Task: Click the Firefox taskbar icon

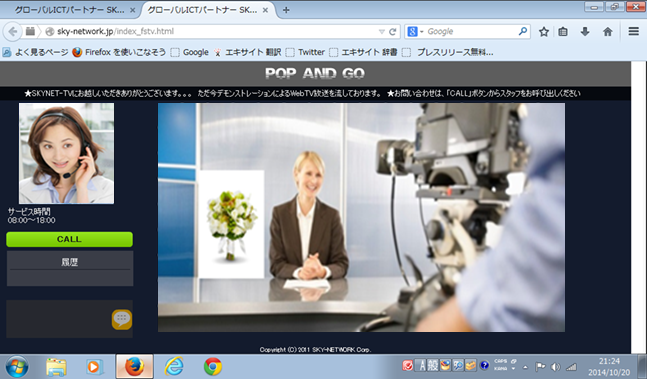Action: pos(135,366)
